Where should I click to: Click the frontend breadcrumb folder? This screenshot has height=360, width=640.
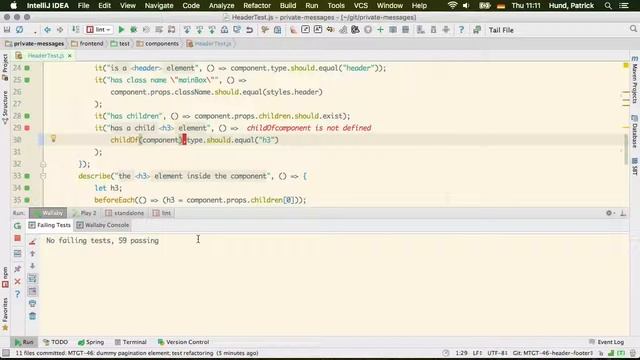pyautogui.click(x=87, y=44)
